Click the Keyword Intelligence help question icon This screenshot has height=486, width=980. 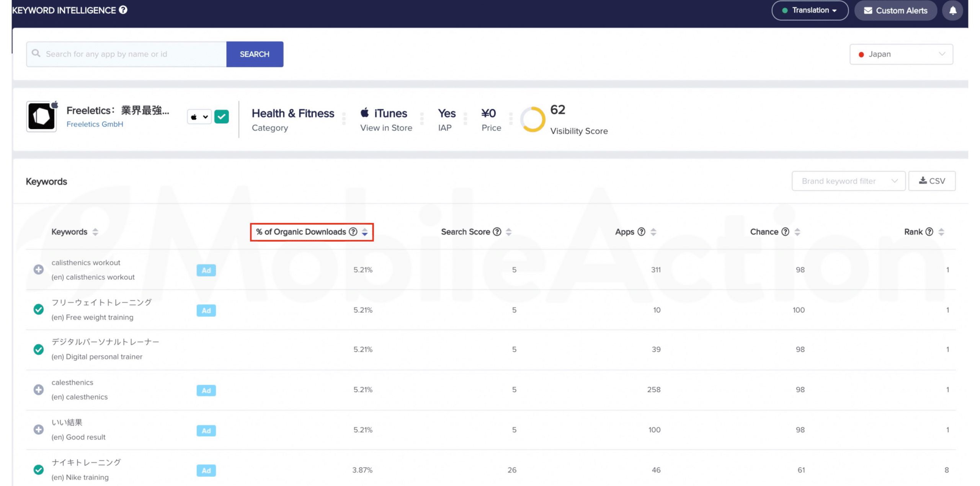point(123,10)
